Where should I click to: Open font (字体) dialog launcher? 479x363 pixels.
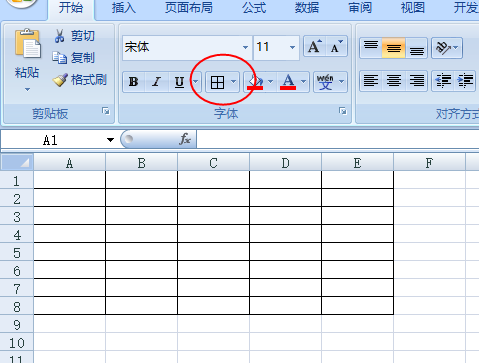click(342, 111)
